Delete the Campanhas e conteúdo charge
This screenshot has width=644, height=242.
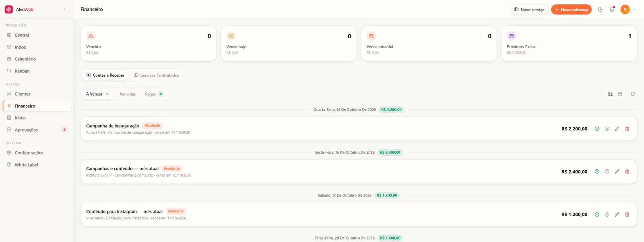(627, 171)
